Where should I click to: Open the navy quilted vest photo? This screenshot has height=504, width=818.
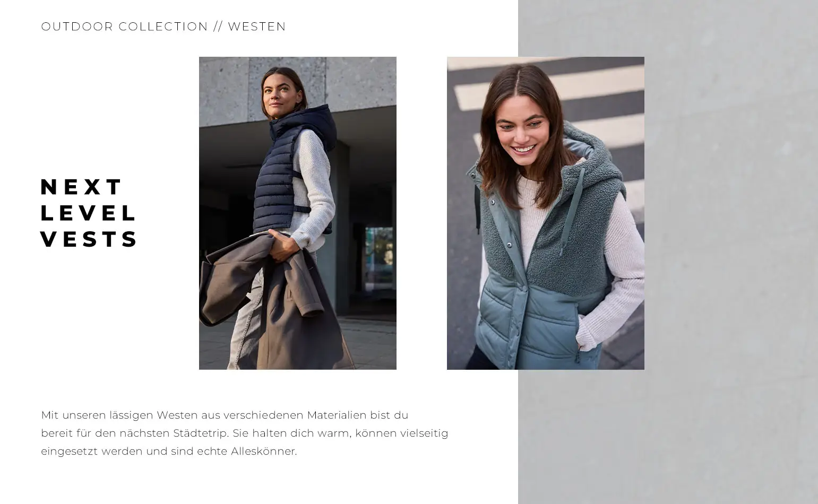coord(297,213)
